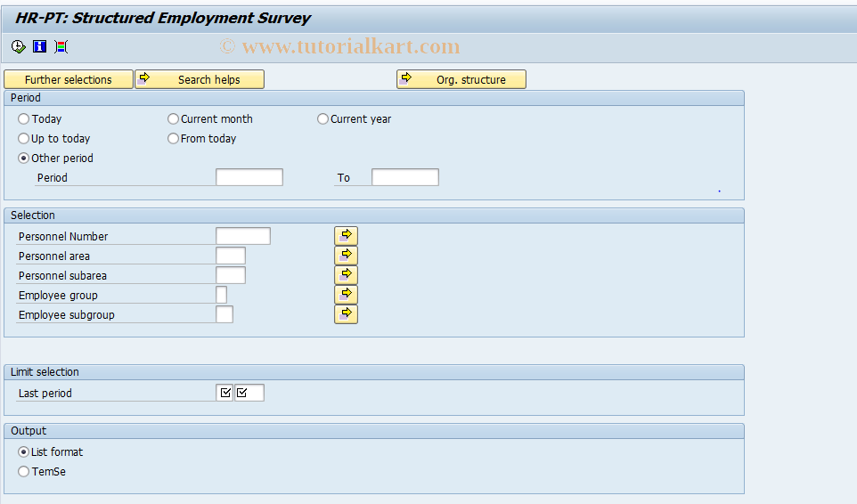The width and height of the screenshot is (857, 504).
Task: Select List format output option
Action: [x=23, y=452]
